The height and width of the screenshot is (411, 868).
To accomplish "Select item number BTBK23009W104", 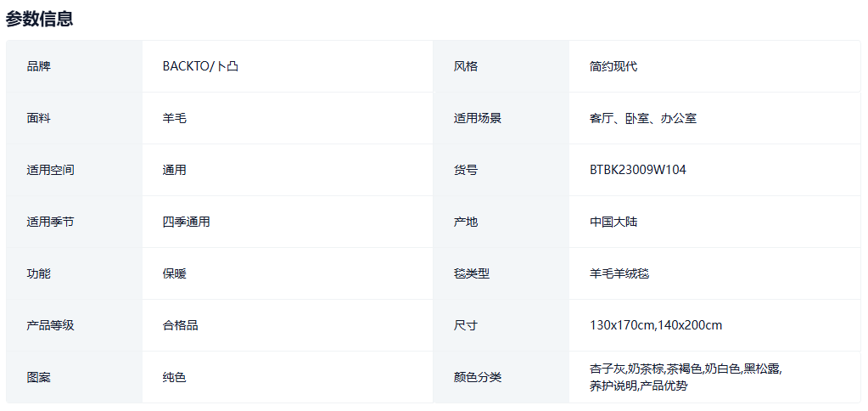I will tap(638, 170).
